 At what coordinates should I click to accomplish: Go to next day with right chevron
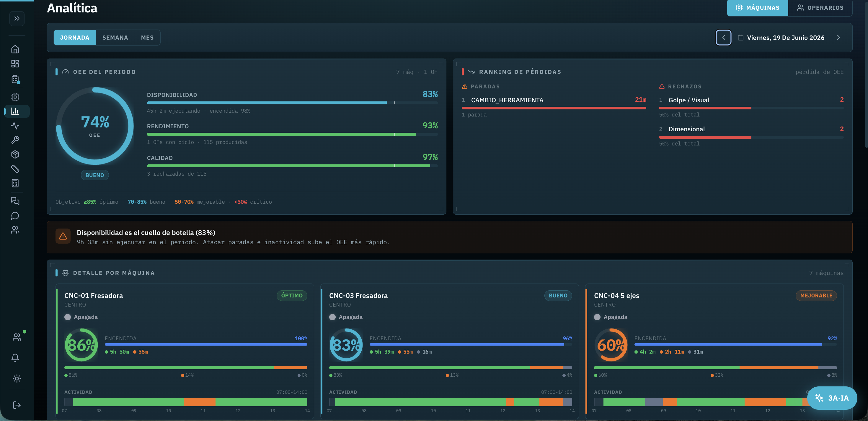(x=838, y=38)
